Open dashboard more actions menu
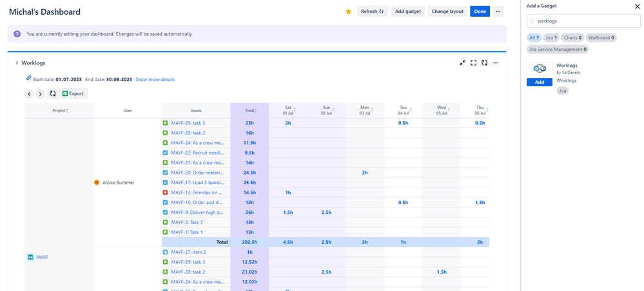644x291 pixels. (x=498, y=12)
